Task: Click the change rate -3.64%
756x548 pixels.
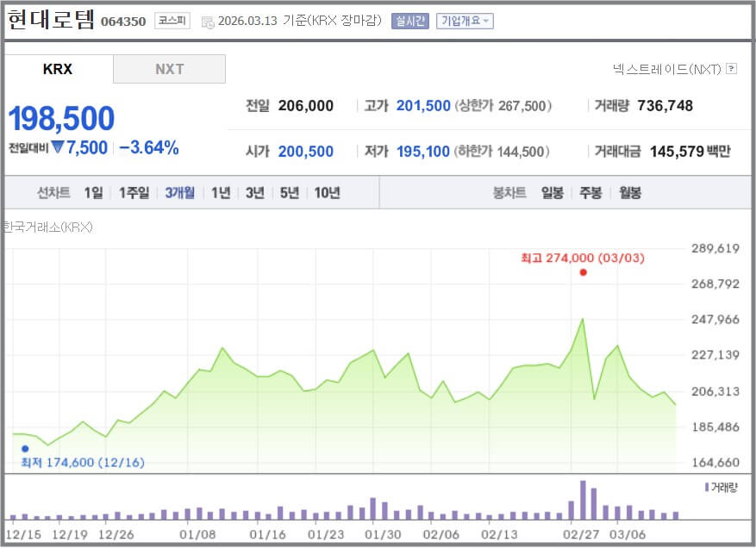Action: click(x=149, y=147)
